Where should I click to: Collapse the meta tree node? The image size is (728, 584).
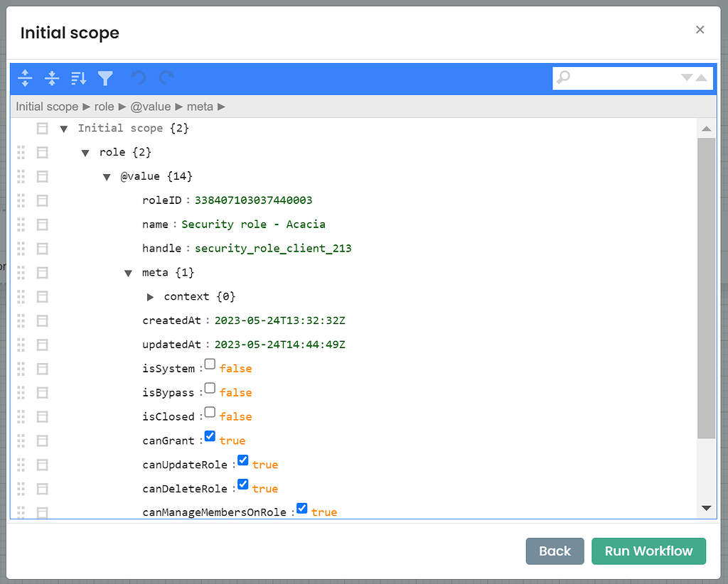pos(128,272)
